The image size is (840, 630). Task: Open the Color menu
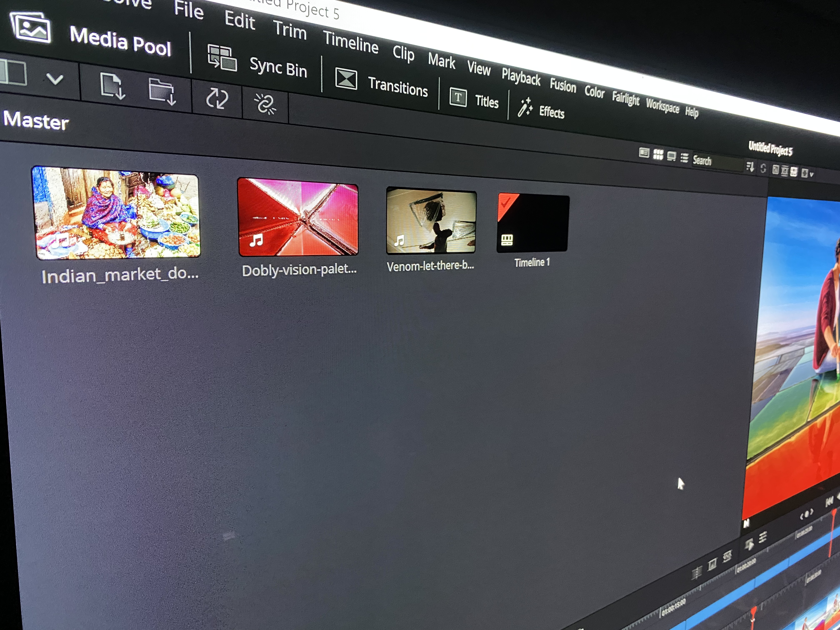pyautogui.click(x=594, y=92)
